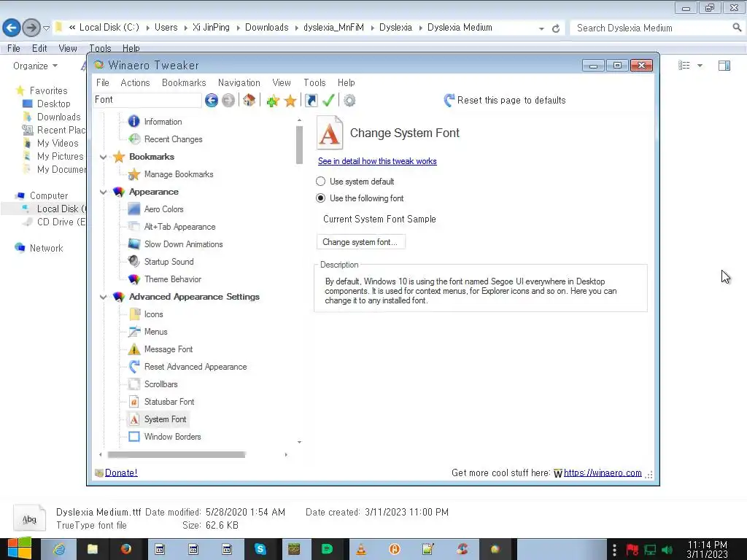Click the Information tree item icon

(134, 122)
